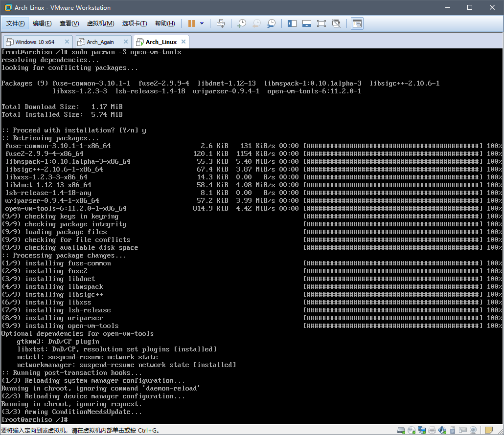The image size is (504, 435).
Task: Click the USB device status icon
Action: [453, 430]
